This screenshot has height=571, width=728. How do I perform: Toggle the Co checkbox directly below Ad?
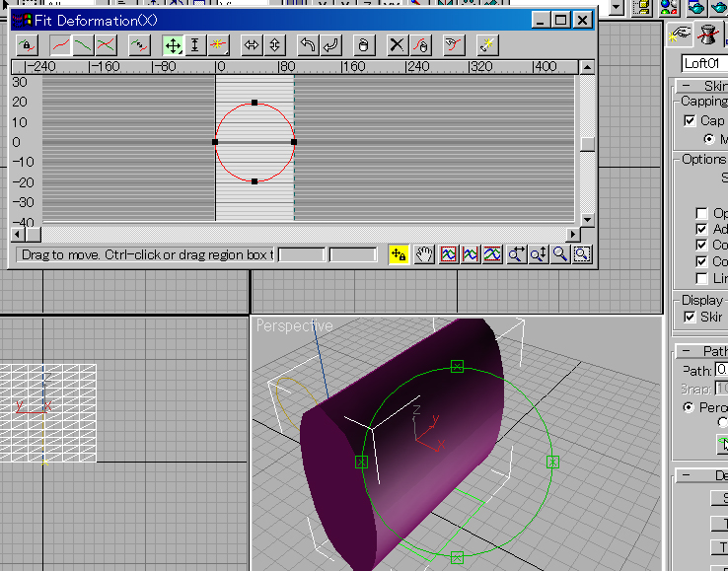point(701,246)
